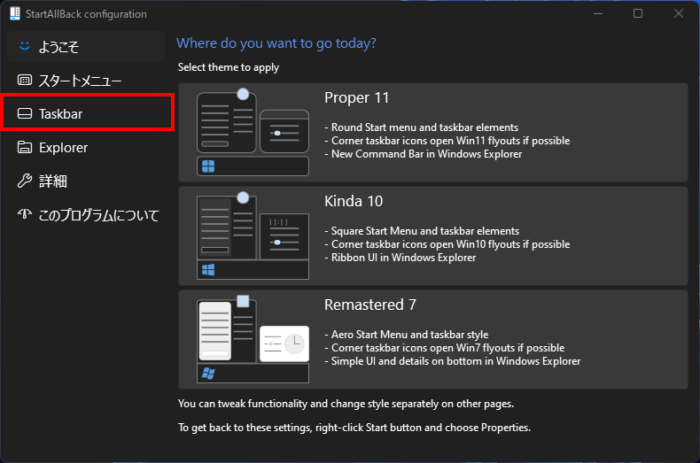
Task: Click 'Select theme to apply' label
Action: [229, 67]
